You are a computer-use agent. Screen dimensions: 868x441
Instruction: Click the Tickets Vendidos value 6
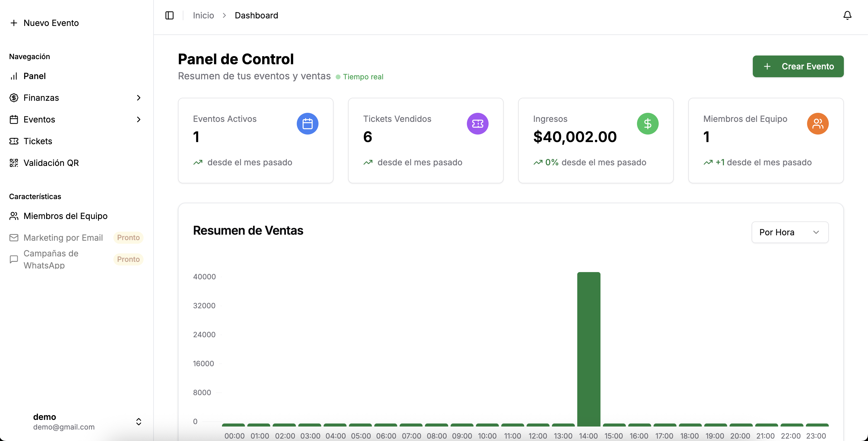click(x=368, y=137)
